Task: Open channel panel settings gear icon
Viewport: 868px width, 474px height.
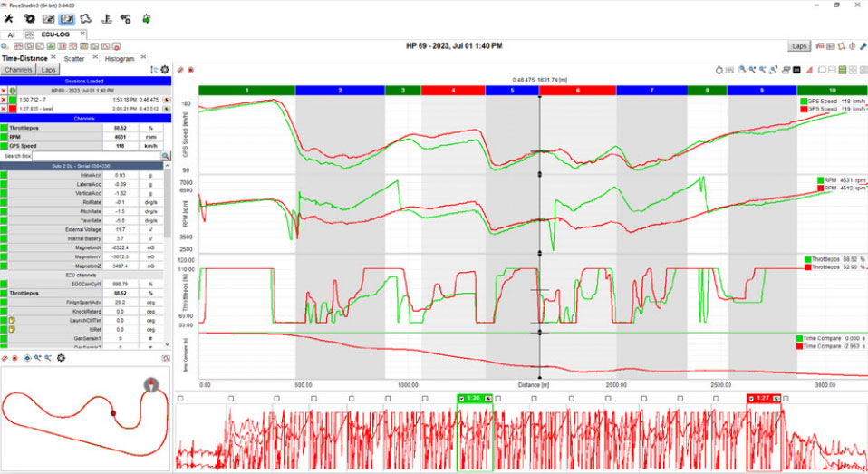Action: pyautogui.click(x=166, y=70)
